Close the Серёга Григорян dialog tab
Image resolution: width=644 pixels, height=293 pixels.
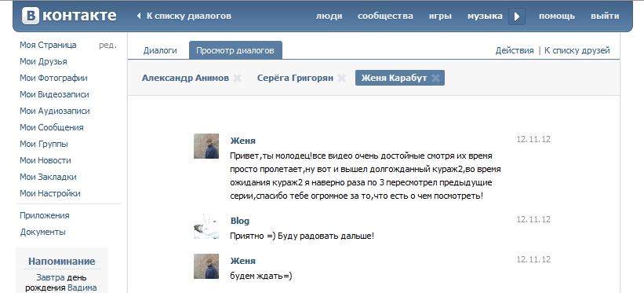(341, 78)
